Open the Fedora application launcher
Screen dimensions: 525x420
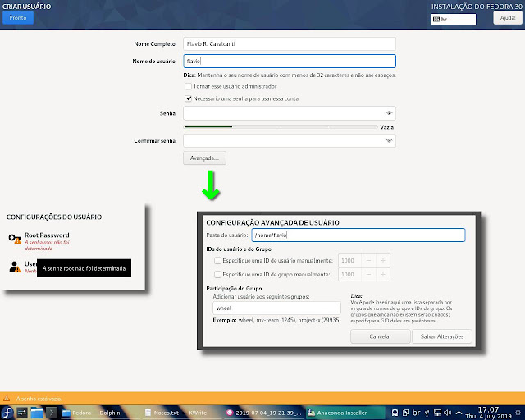tap(7, 413)
